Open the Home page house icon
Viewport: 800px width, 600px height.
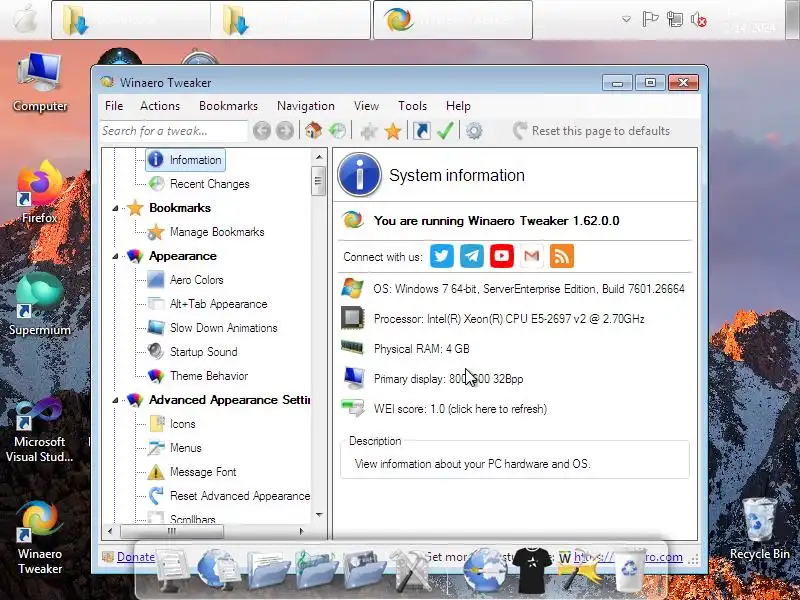point(313,131)
